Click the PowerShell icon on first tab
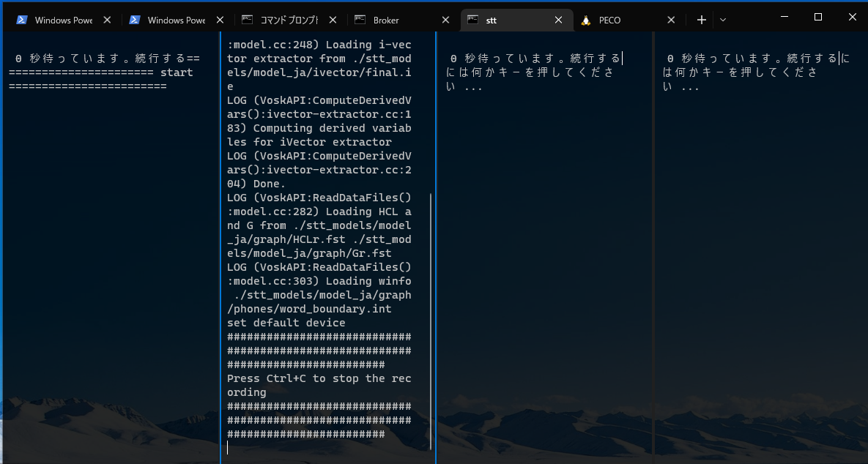Viewport: 868px width, 464px height. [x=21, y=20]
